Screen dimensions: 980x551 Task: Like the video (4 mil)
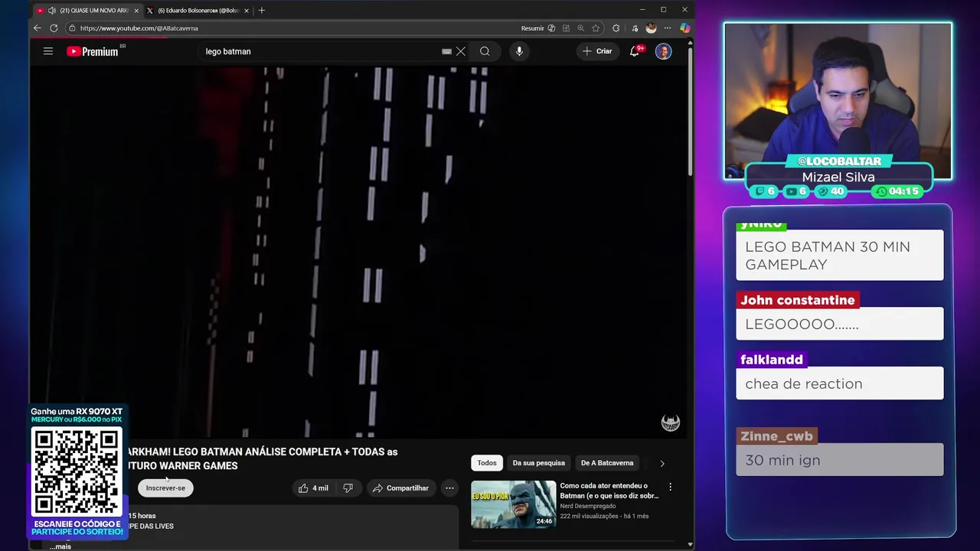point(313,488)
